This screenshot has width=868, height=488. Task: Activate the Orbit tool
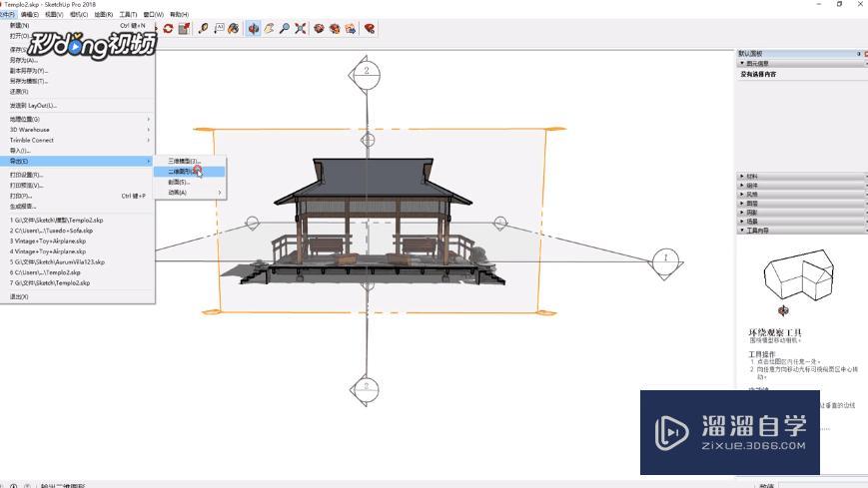tap(254, 28)
